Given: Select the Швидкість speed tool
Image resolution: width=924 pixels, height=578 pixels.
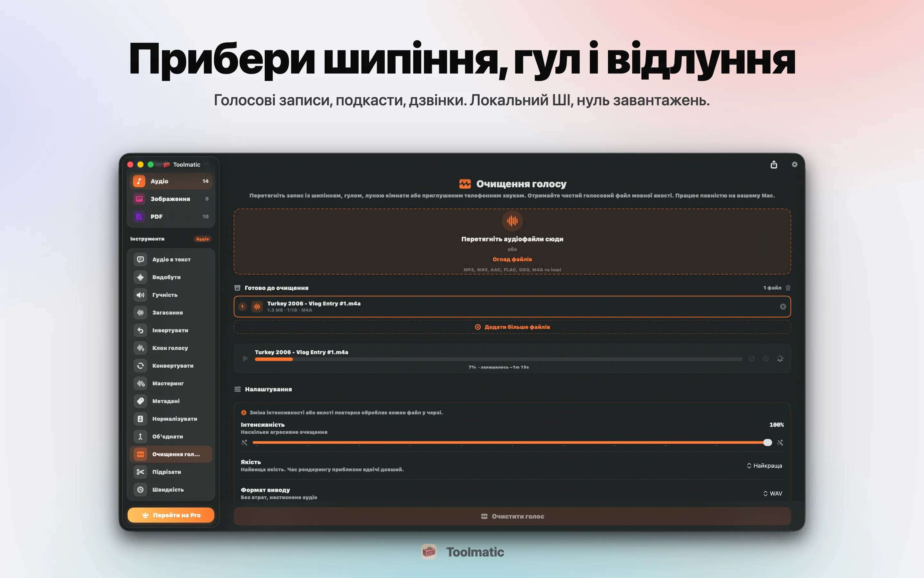Looking at the screenshot, I should [171, 489].
